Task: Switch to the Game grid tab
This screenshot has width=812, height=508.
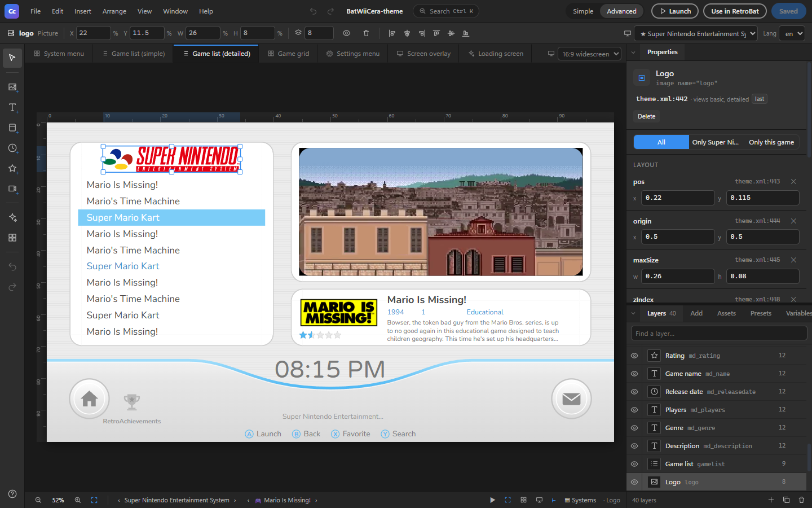Action: point(288,54)
